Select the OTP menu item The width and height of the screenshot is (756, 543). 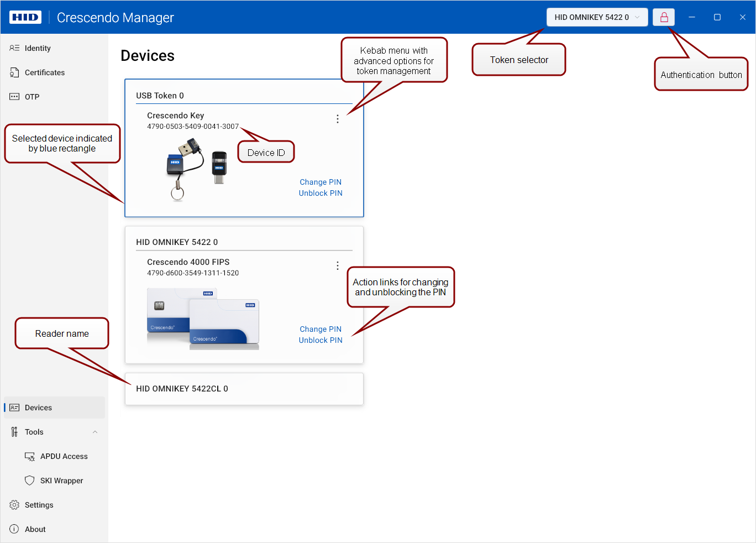pyautogui.click(x=32, y=97)
